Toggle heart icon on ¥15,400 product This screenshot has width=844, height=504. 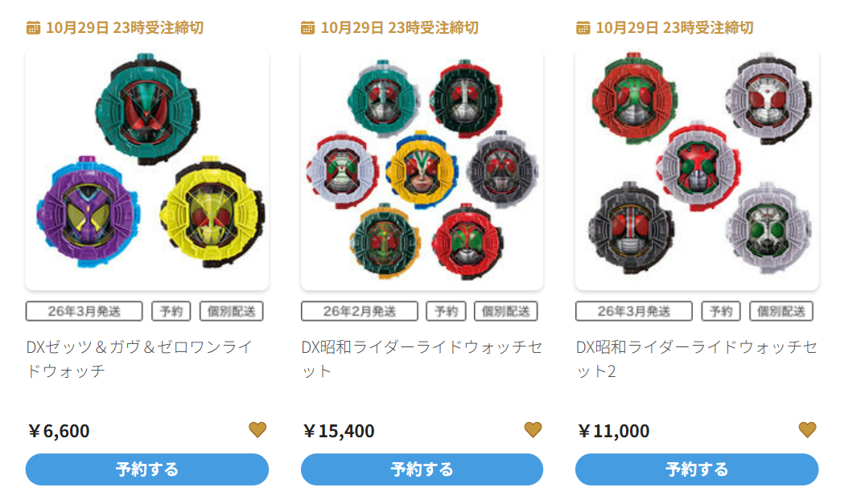point(533,430)
